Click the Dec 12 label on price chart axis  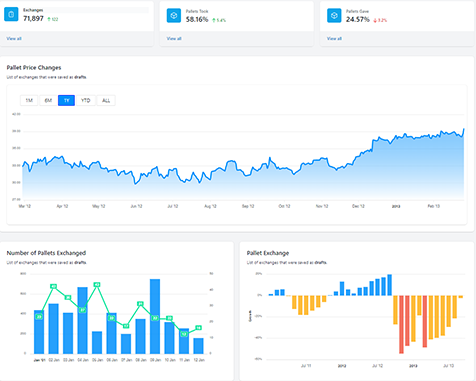click(358, 206)
